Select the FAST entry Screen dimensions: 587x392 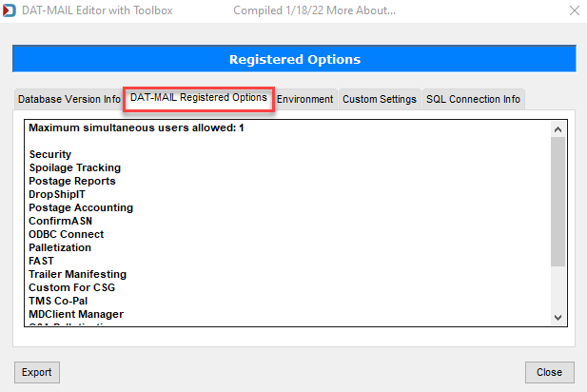pos(41,261)
